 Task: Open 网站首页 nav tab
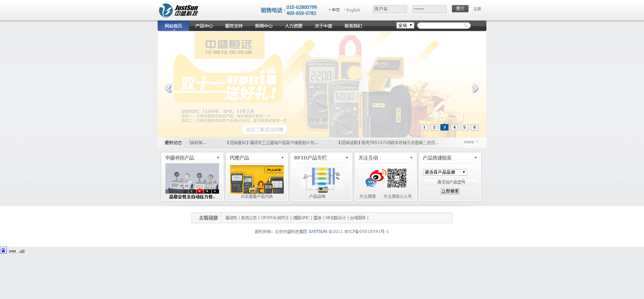tap(173, 26)
